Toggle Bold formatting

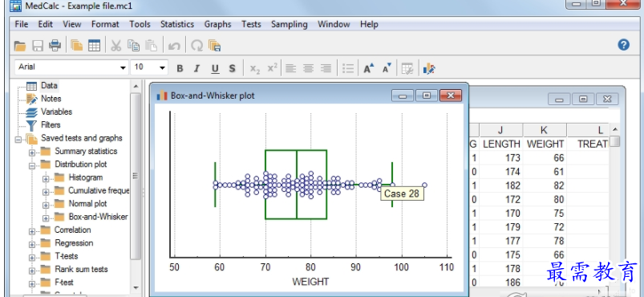pos(180,69)
